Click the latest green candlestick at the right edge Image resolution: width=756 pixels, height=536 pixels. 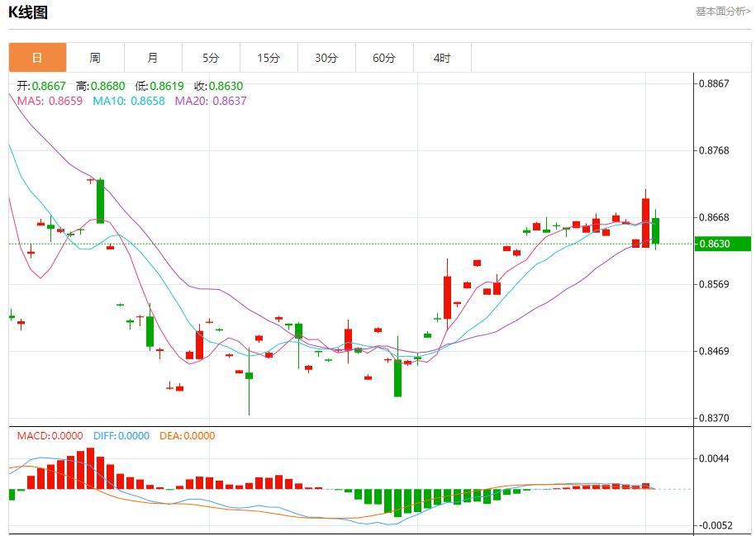[x=656, y=230]
